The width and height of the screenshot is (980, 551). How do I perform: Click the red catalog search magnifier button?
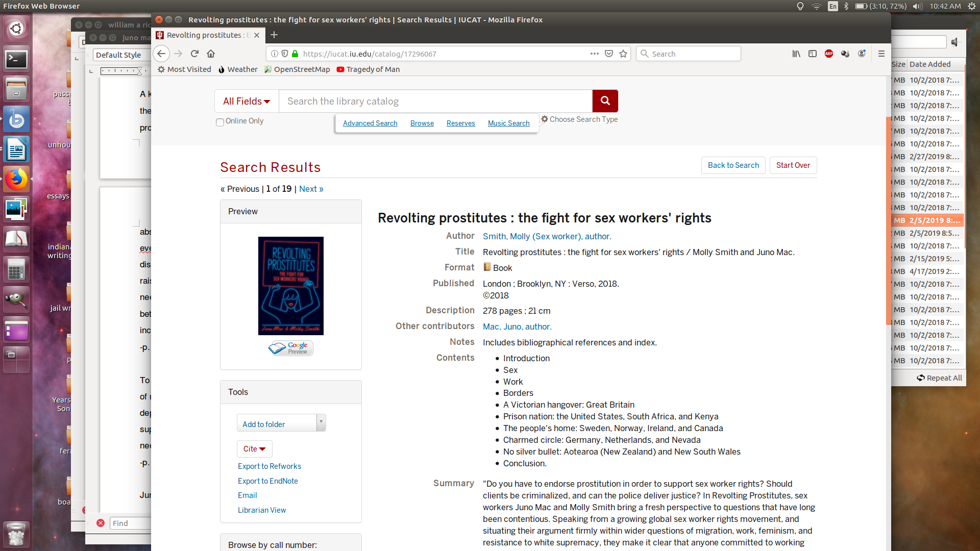point(605,101)
